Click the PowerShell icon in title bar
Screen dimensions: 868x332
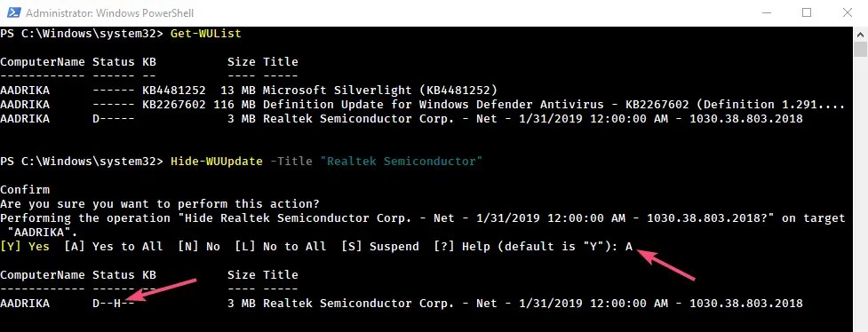(x=14, y=12)
